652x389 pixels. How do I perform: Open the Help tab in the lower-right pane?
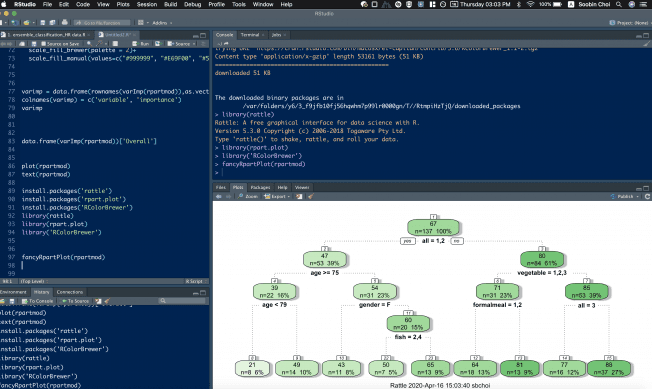(282, 187)
